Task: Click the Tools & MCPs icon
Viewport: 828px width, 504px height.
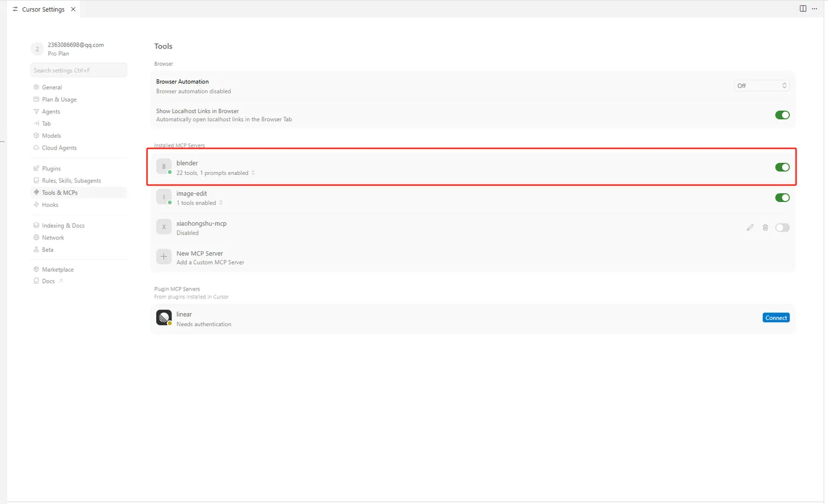Action: point(36,193)
